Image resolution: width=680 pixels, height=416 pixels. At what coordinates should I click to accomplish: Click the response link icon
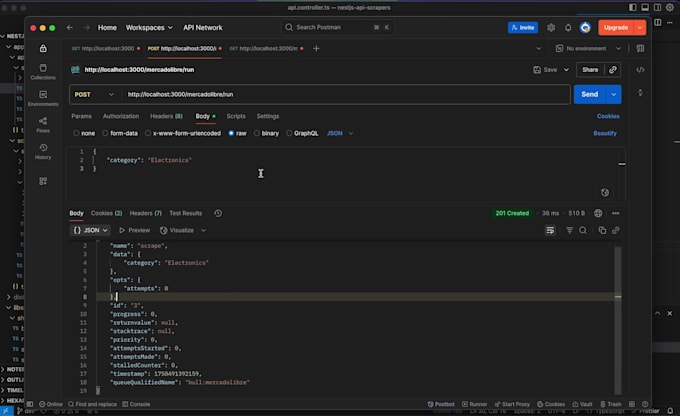click(615, 230)
